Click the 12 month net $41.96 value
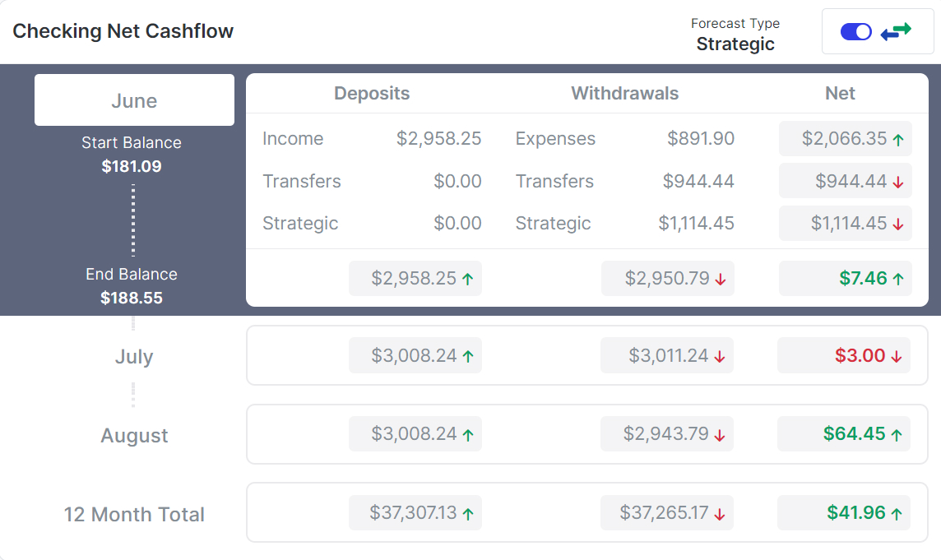Screen dimensions: 941x560 [x=856, y=513]
